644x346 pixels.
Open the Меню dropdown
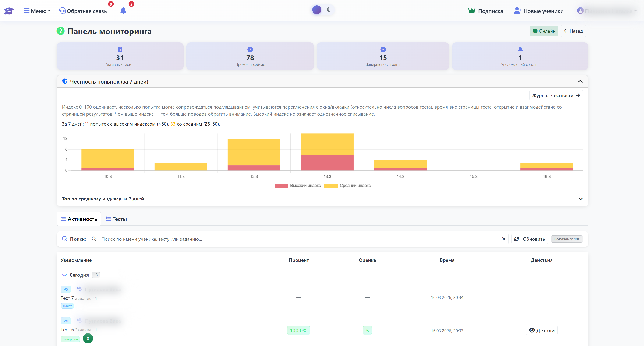37,11
